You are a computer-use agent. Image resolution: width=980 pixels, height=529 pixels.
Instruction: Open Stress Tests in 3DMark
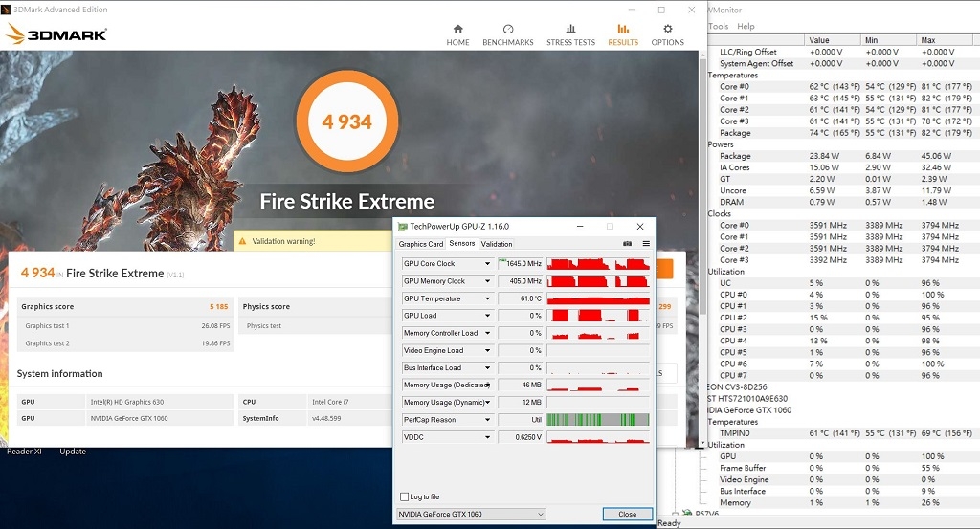pyautogui.click(x=570, y=35)
